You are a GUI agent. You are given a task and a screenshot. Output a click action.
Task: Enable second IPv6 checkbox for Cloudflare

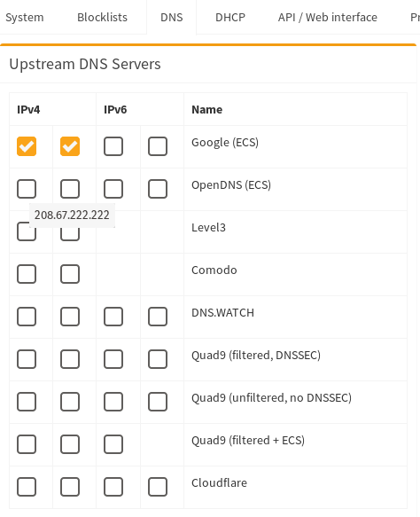(x=158, y=486)
